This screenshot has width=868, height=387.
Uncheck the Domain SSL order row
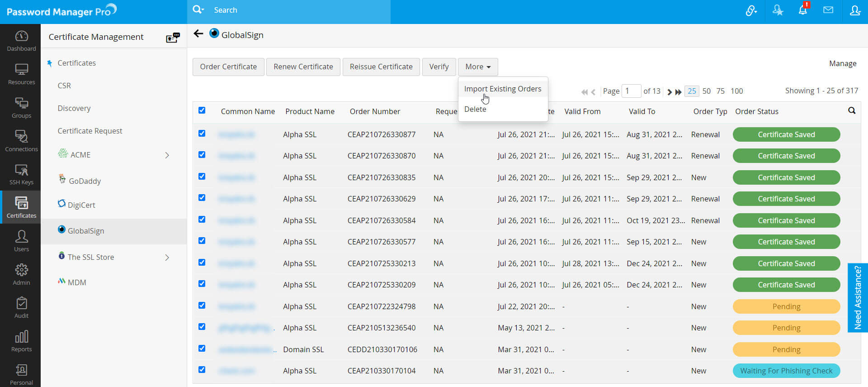coord(202,349)
